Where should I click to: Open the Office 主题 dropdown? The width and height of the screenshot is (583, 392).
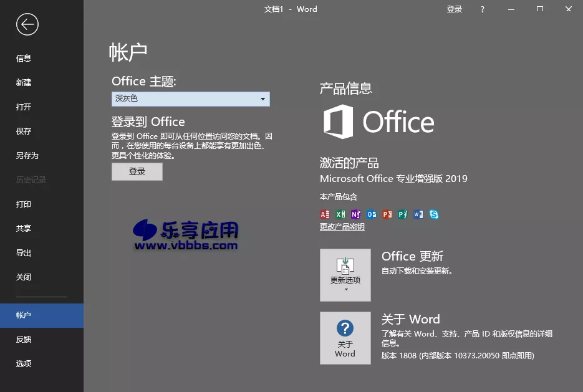tap(263, 98)
